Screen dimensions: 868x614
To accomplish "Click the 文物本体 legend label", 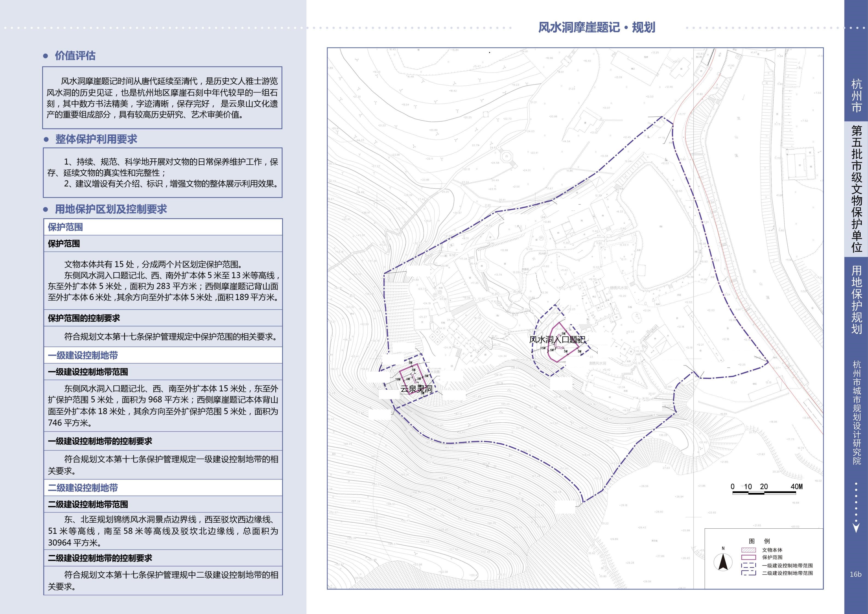I will coord(772,550).
